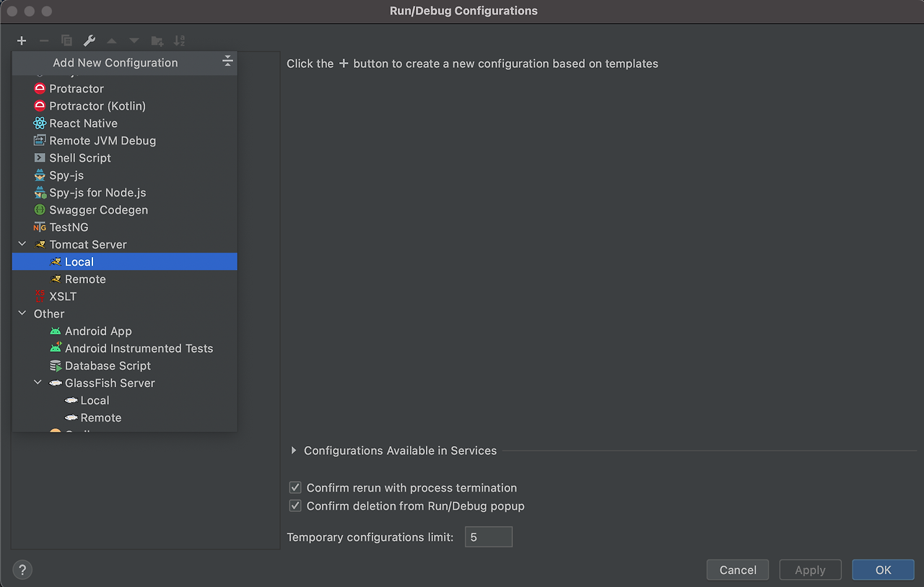Select Protractor (Kotlin) text entry
Viewport: 924px width, 587px height.
pyautogui.click(x=97, y=106)
